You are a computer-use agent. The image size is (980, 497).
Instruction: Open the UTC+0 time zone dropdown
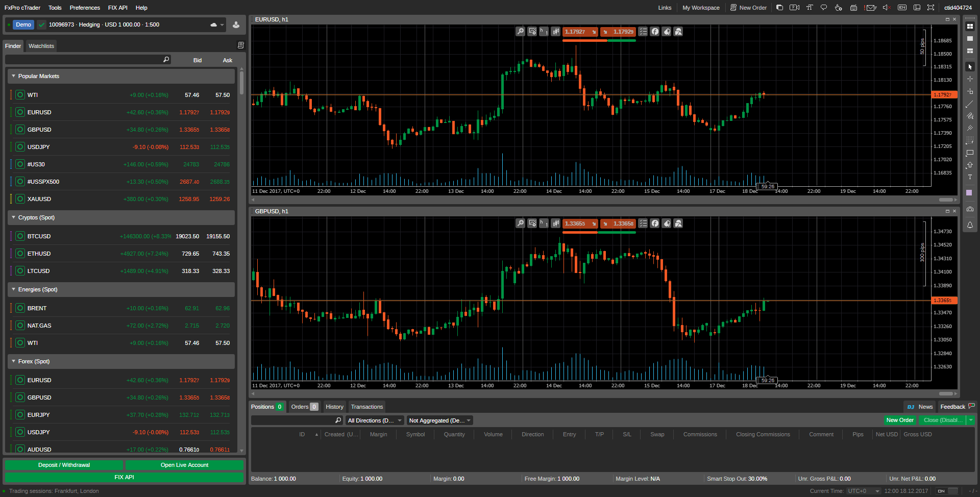pos(864,491)
